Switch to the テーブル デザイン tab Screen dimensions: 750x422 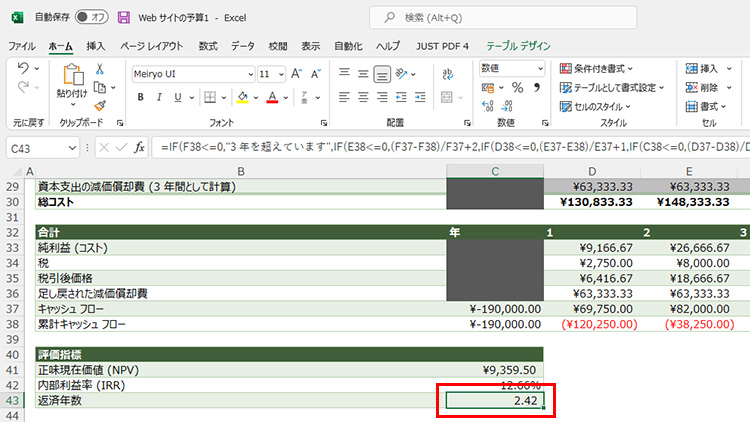pyautogui.click(x=518, y=46)
